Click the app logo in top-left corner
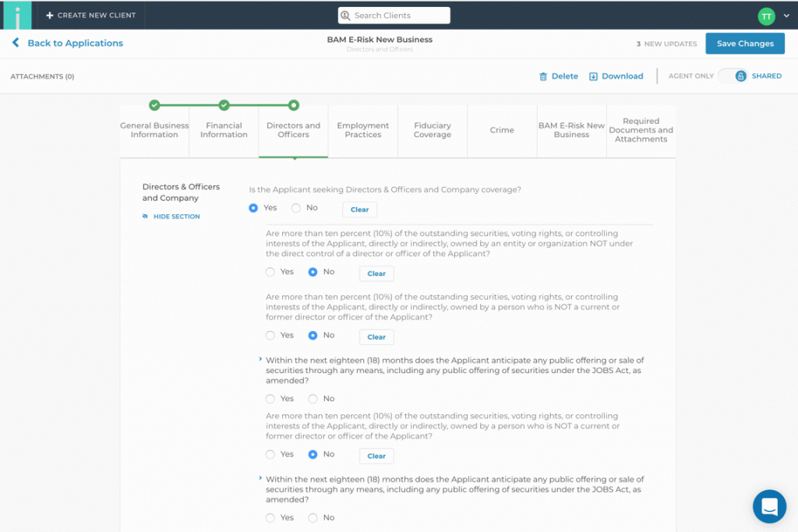This screenshot has width=798, height=532. (x=17, y=15)
